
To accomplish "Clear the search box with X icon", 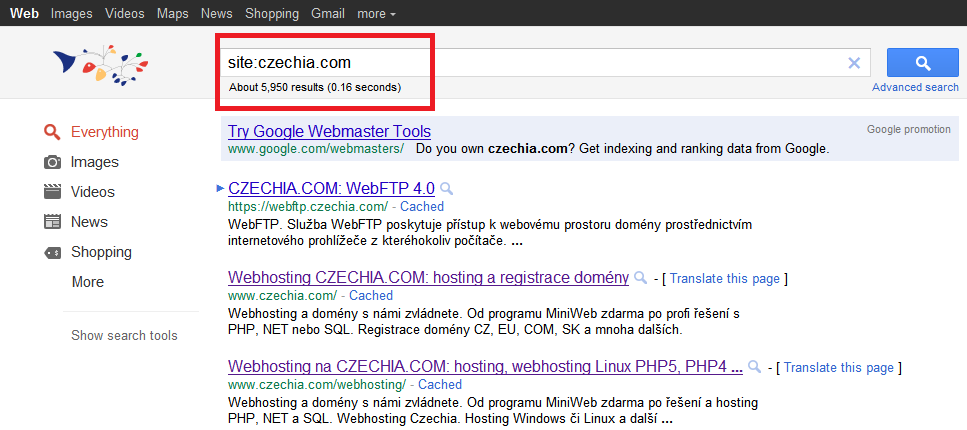I will click(x=854, y=62).
